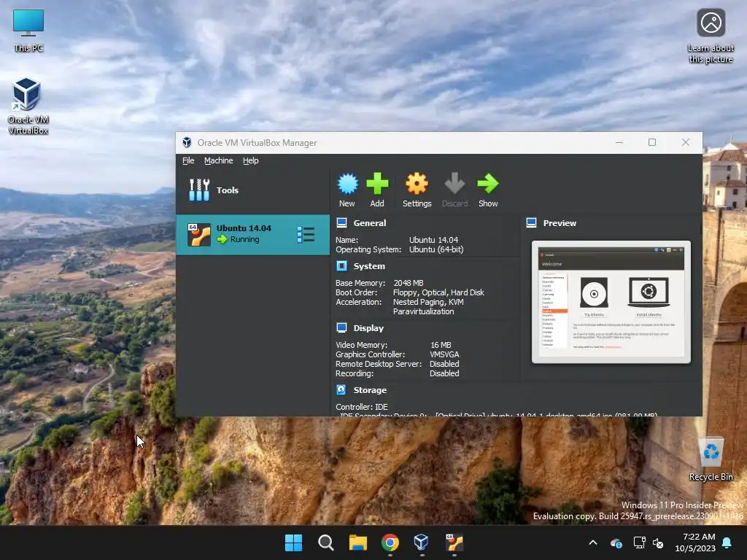Viewport: 747px width, 560px height.
Task: Click the Storage section title link
Action: (x=370, y=390)
